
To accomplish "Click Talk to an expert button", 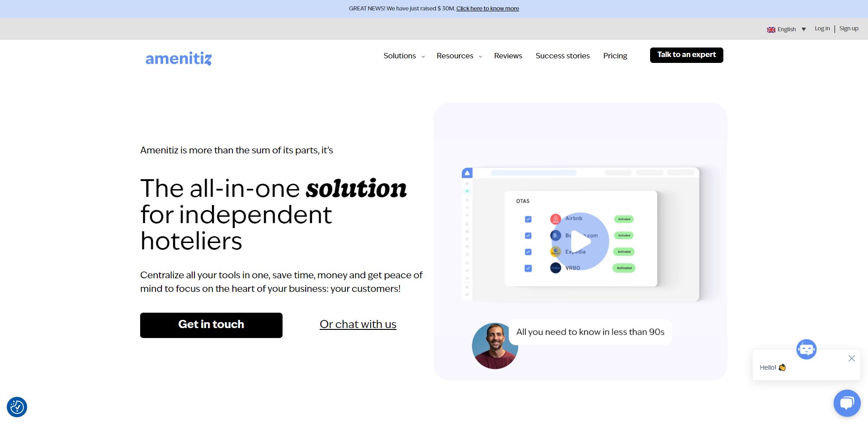I will click(686, 55).
